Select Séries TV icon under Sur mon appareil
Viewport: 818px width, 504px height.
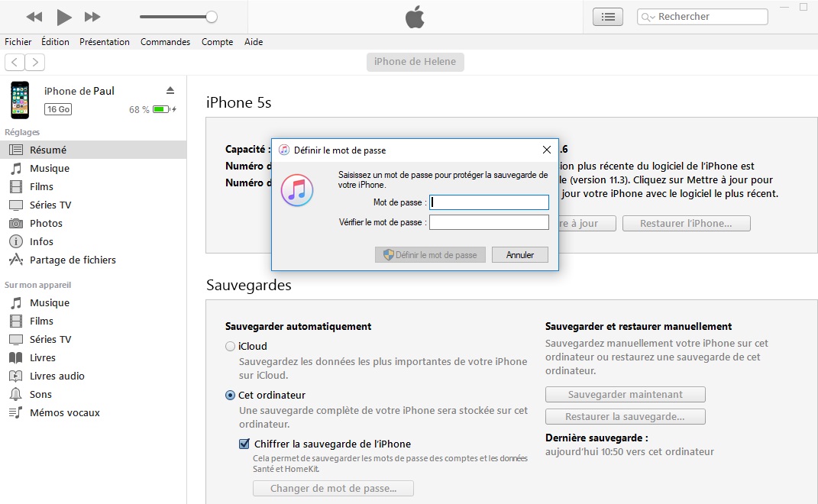pyautogui.click(x=16, y=340)
